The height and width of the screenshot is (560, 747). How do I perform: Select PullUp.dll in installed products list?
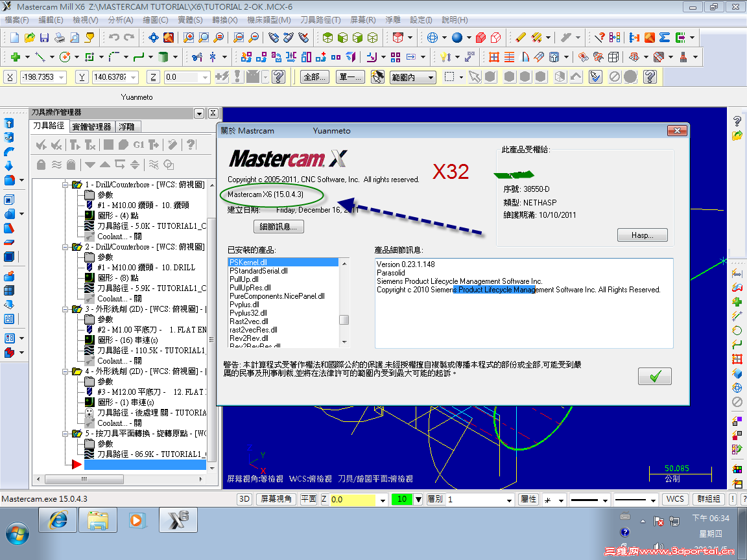pyautogui.click(x=244, y=279)
